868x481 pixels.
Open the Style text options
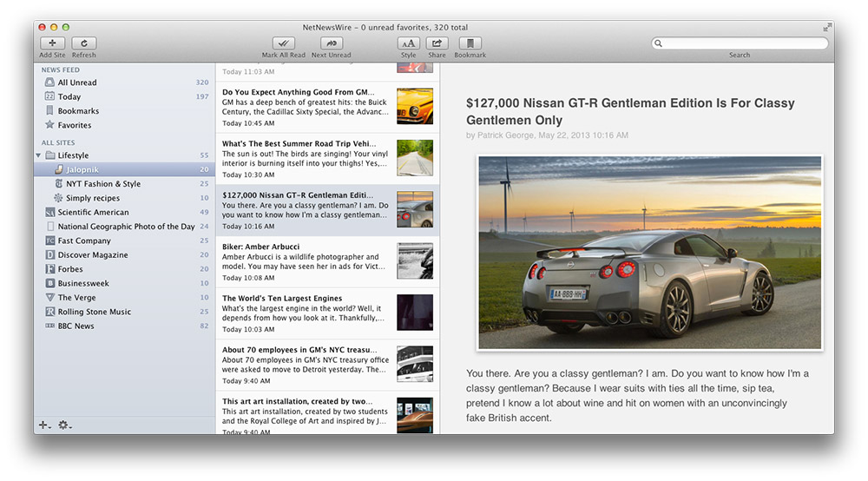point(409,43)
